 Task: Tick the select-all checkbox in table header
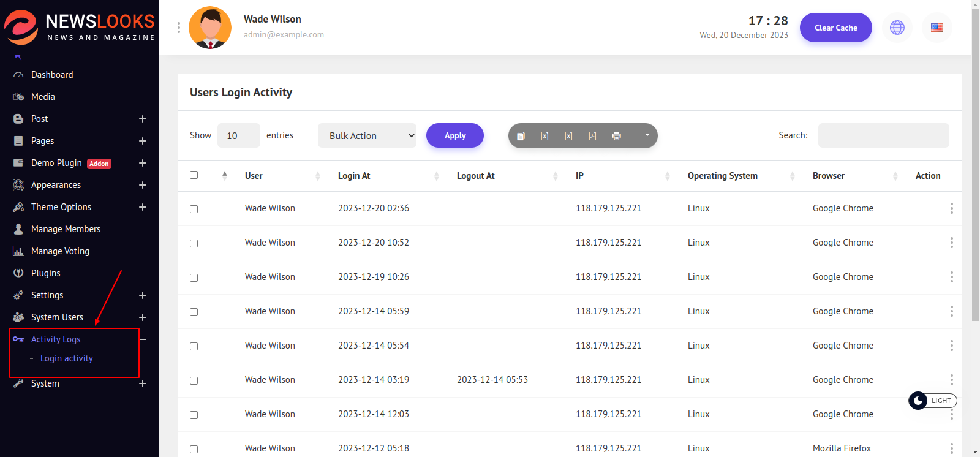[x=194, y=175]
